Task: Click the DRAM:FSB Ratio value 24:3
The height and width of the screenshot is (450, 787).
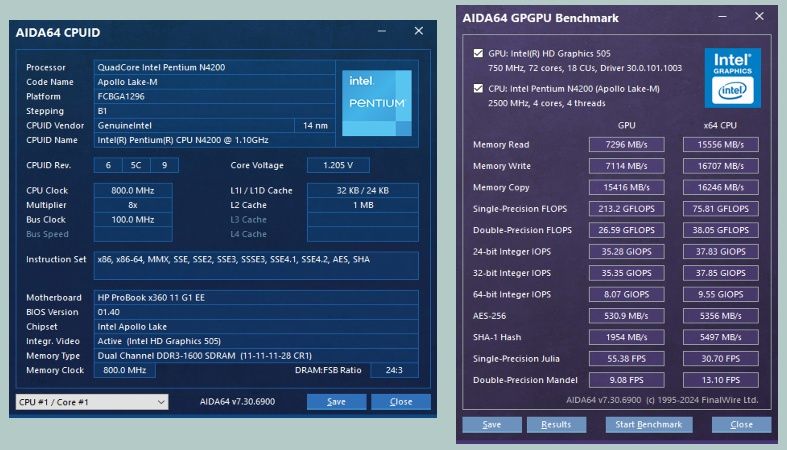Action: [394, 370]
